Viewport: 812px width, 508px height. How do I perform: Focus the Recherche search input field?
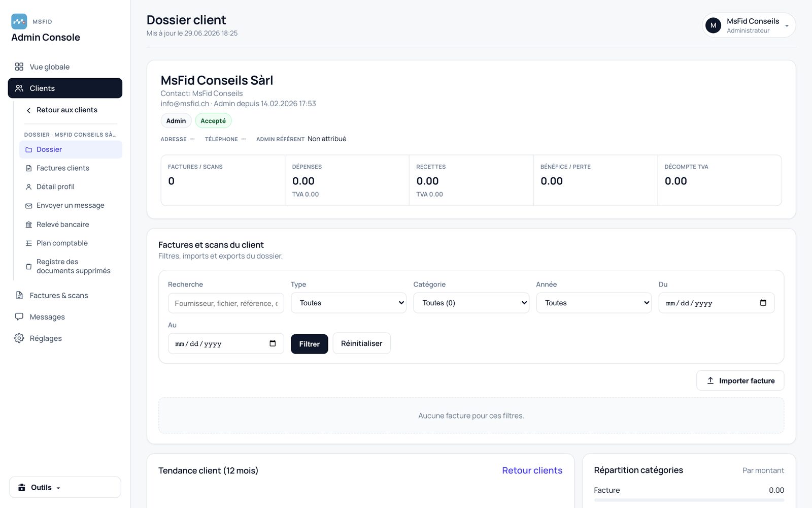pos(226,303)
